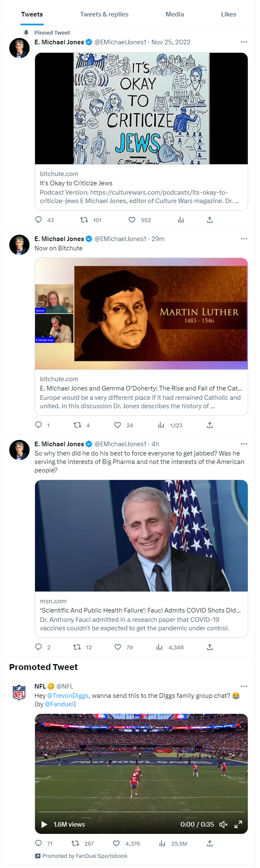Reply to the pinned tweet
Viewport: 260px width, 868px height.
point(38,220)
